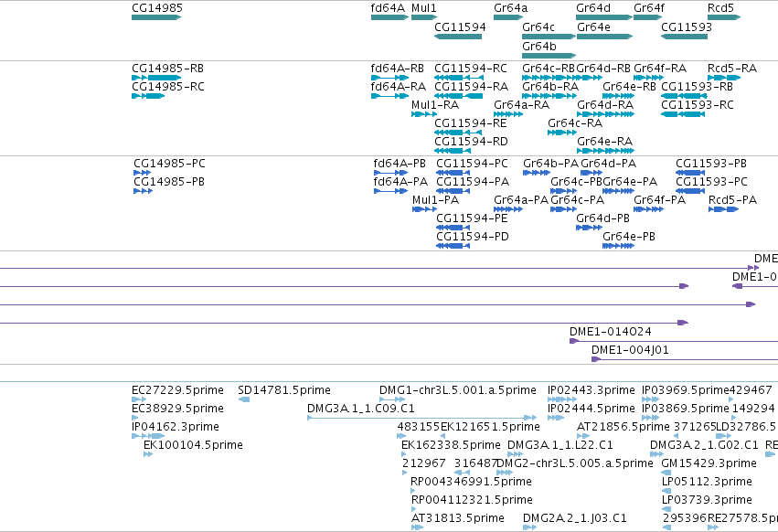This screenshot has width=778, height=532.
Task: Open the CG11594 gene feature
Action: pos(458,37)
